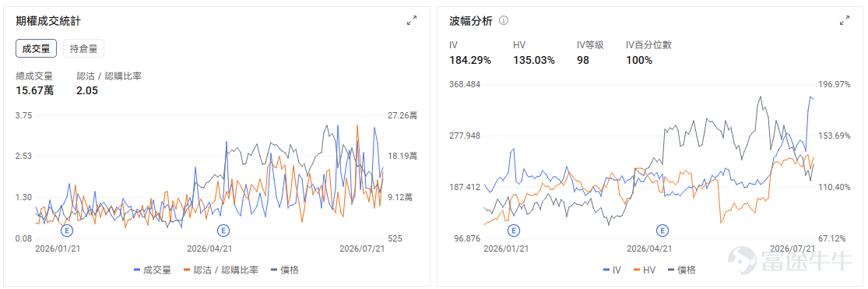The width and height of the screenshot is (868, 289).
Task: Click the IV百分位數 value 100%
Action: coord(639,60)
